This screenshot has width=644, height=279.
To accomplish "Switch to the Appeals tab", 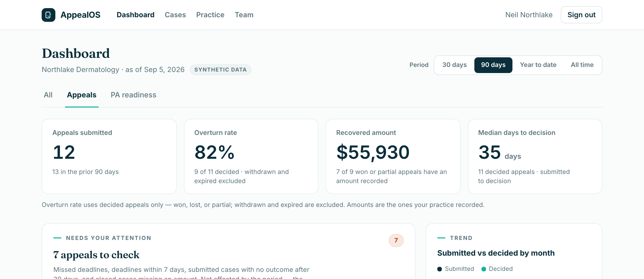I will [x=82, y=95].
